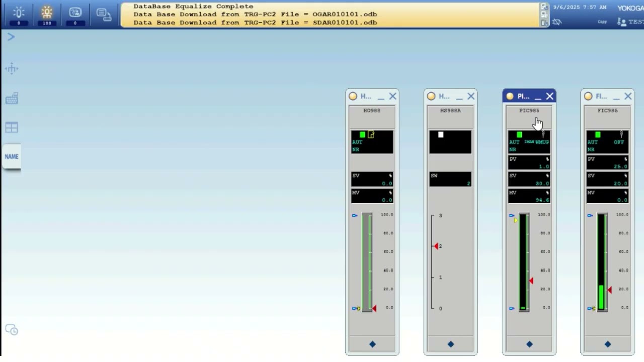
Task: Open the plant hierarchy tree icon in sidebar
Action: point(12,69)
